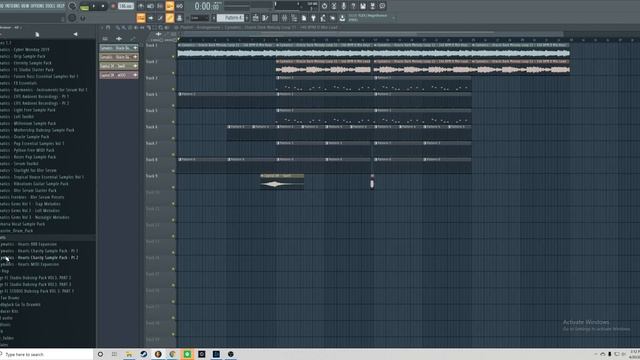
Task: Click the project info icon at toolbar end
Action: (x=382, y=6)
